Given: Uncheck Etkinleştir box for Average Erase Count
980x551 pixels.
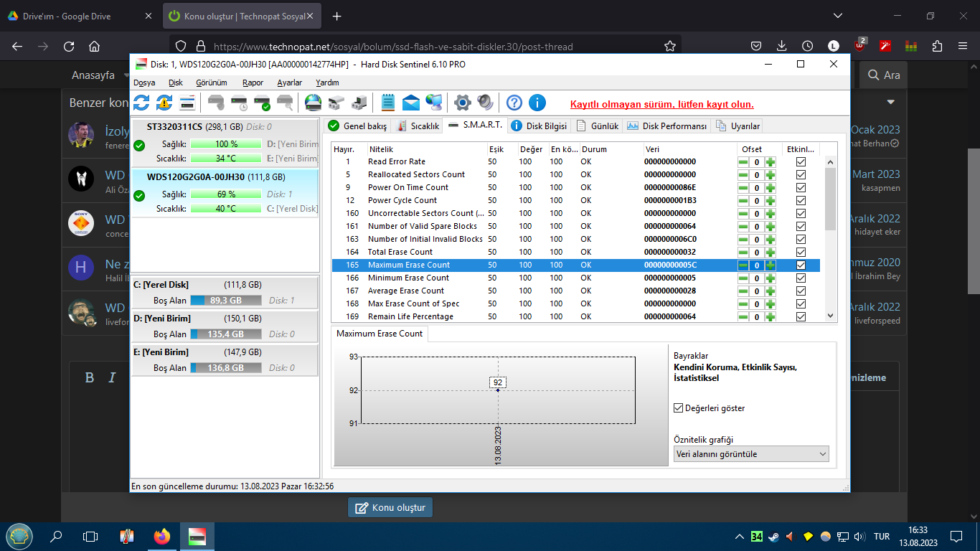Looking at the screenshot, I should tap(801, 291).
